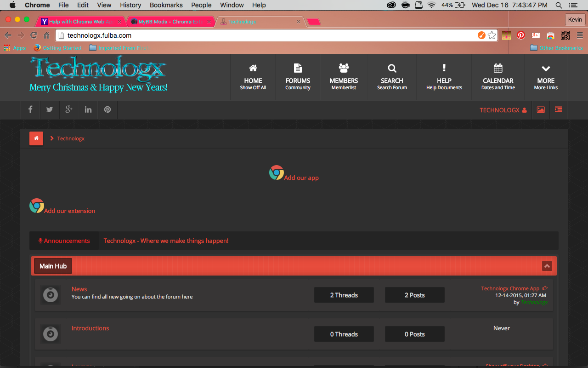Screen dimensions: 588x368
Task: Click the QR code extension icon
Action: 565,35
